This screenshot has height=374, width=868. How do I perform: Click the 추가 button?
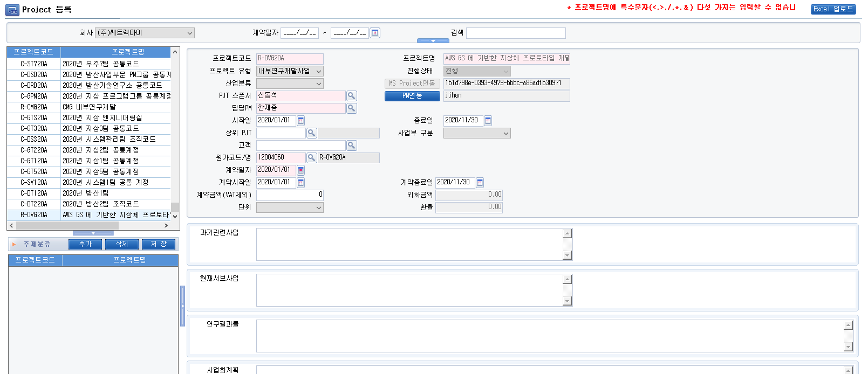[x=85, y=244]
